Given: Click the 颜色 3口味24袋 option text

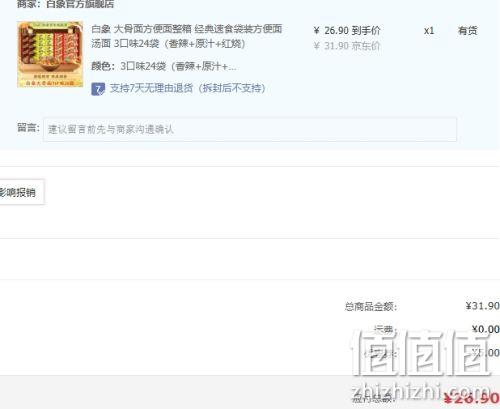Looking at the screenshot, I should (164, 66).
